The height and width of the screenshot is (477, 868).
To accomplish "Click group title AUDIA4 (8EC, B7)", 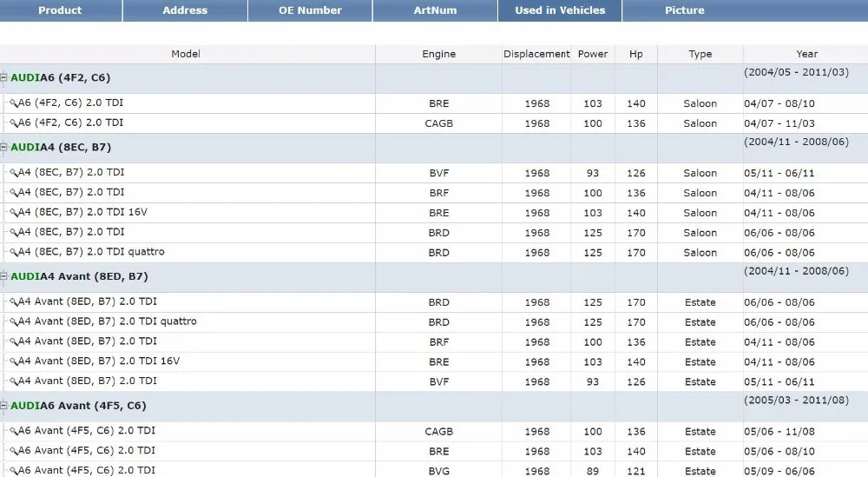I will tap(61, 148).
